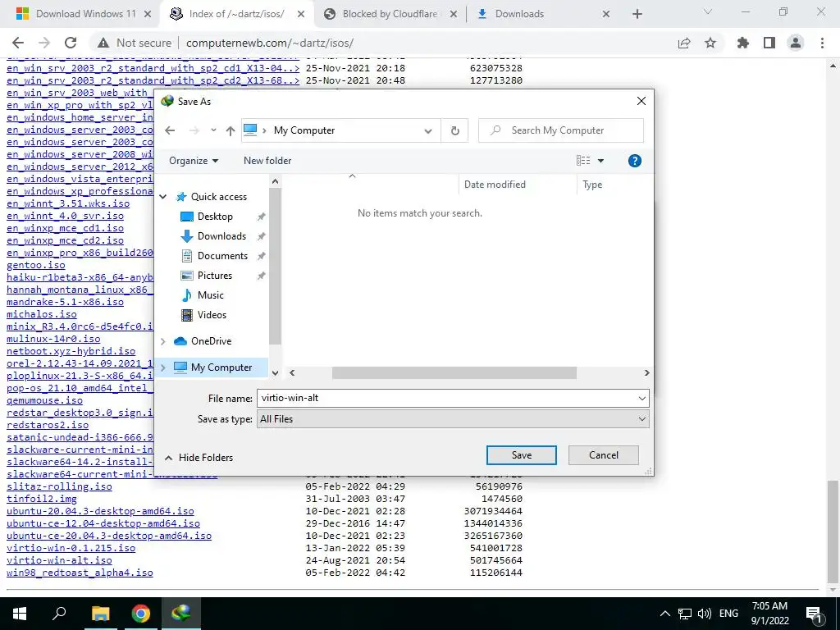Collapse the Quick access tree
Image resolution: width=840 pixels, height=630 pixels.
(163, 197)
